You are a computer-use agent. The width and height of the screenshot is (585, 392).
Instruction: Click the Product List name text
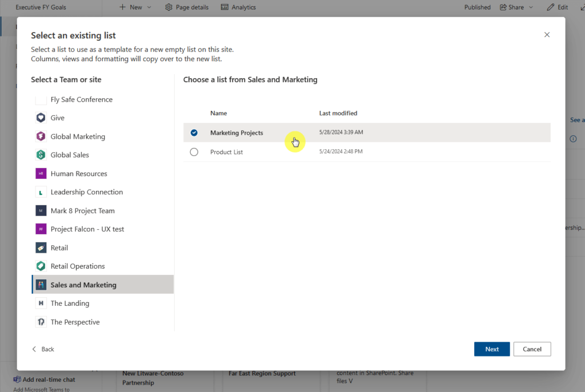[226, 152]
